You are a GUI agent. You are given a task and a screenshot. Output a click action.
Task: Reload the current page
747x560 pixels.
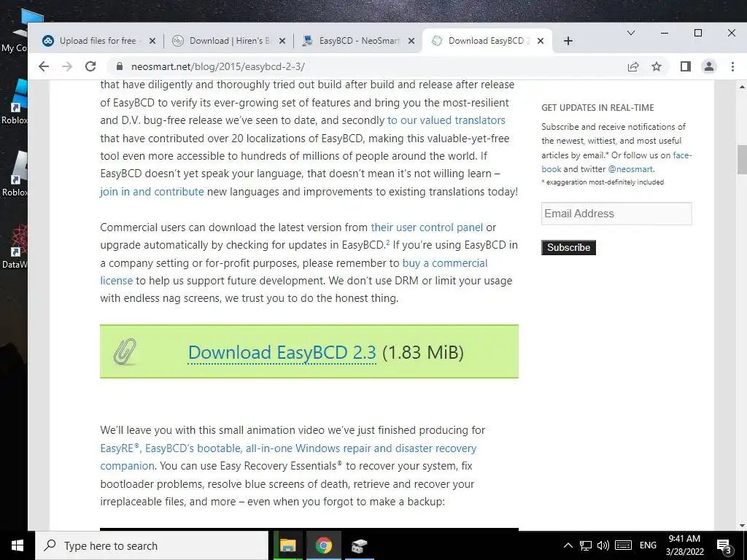point(90,66)
